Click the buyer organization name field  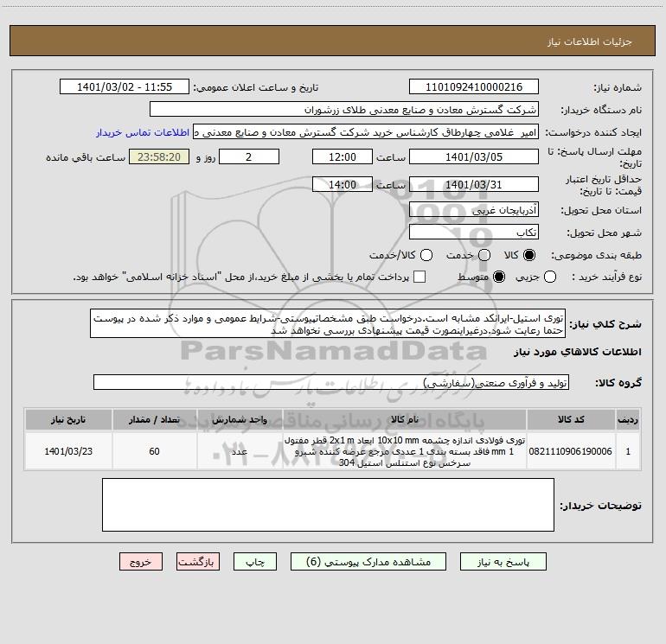click(x=344, y=110)
